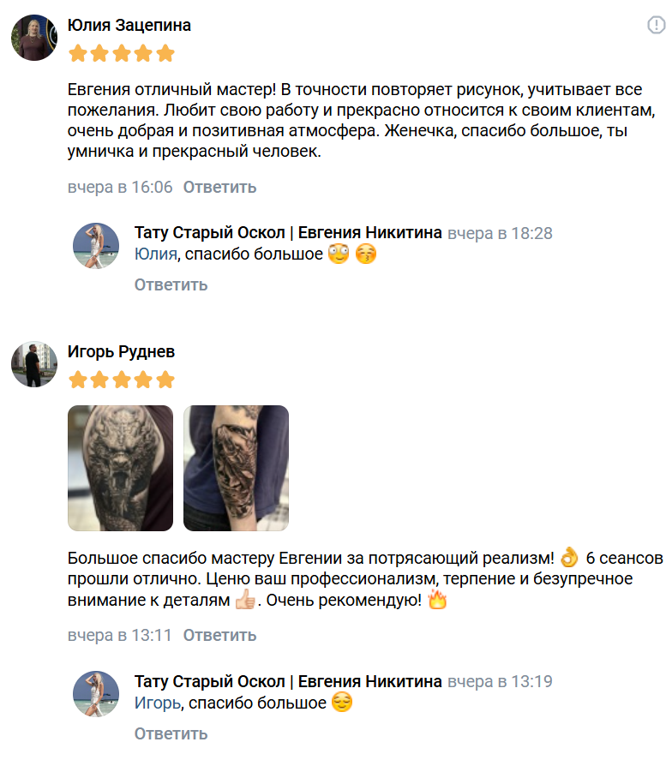Click the five-star rating under Игорь Руднев
This screenshot has width=672, height=784.
[x=122, y=380]
